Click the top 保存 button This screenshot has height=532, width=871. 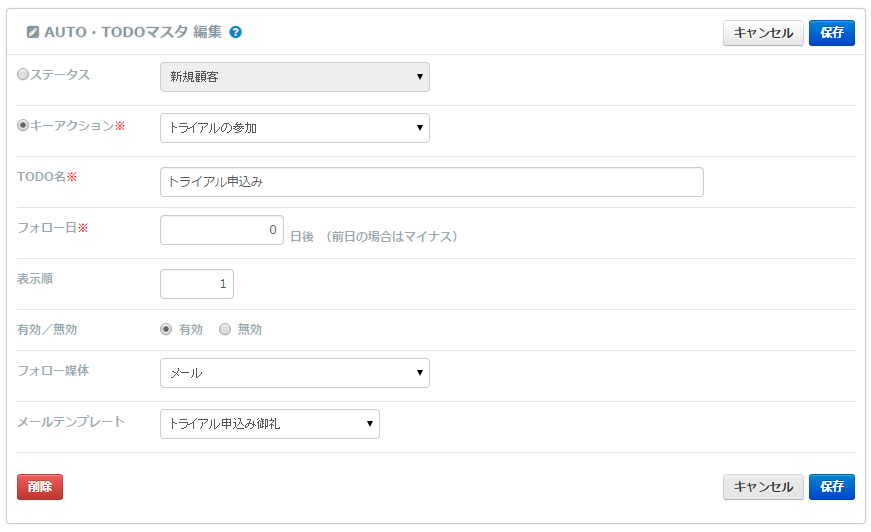pyautogui.click(x=832, y=33)
